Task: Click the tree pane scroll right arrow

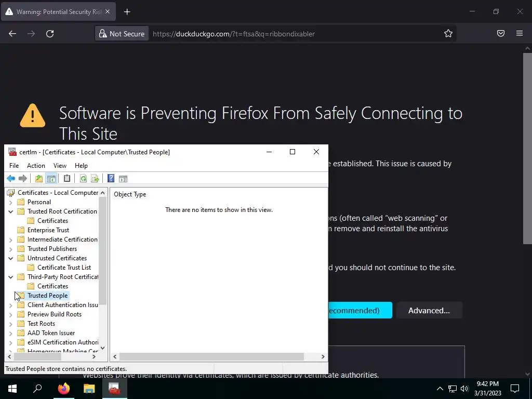Action: click(x=94, y=356)
